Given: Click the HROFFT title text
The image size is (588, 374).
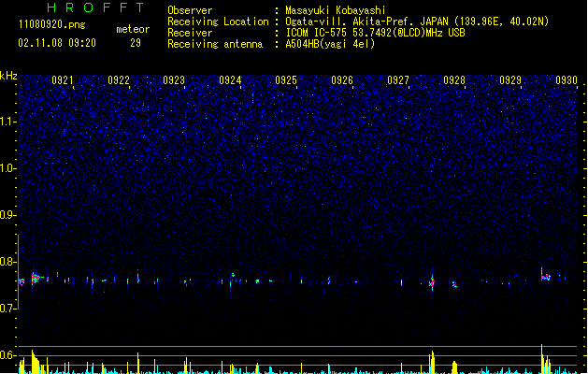Looking at the screenshot, I should click(x=95, y=7).
